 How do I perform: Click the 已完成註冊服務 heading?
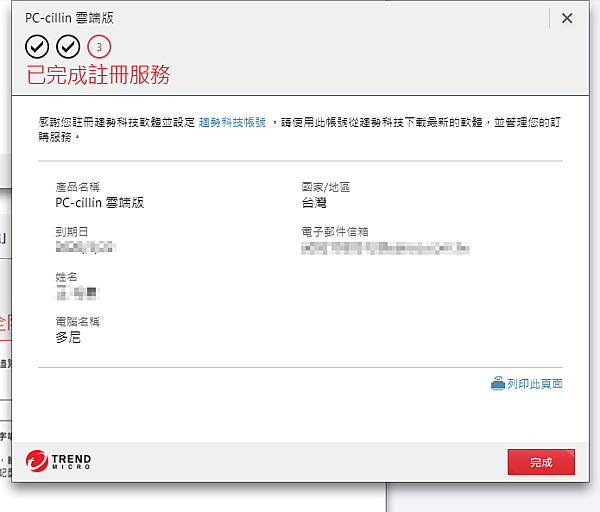tap(98, 74)
